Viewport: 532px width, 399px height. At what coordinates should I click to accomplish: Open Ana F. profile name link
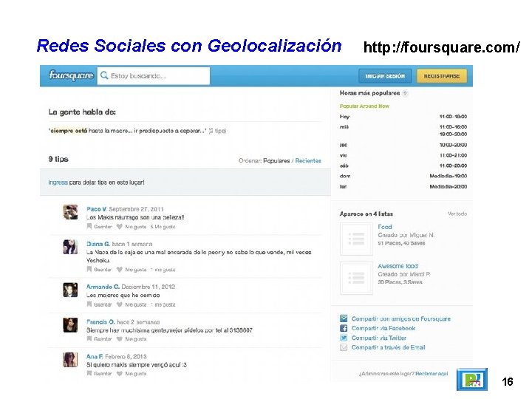(x=95, y=357)
